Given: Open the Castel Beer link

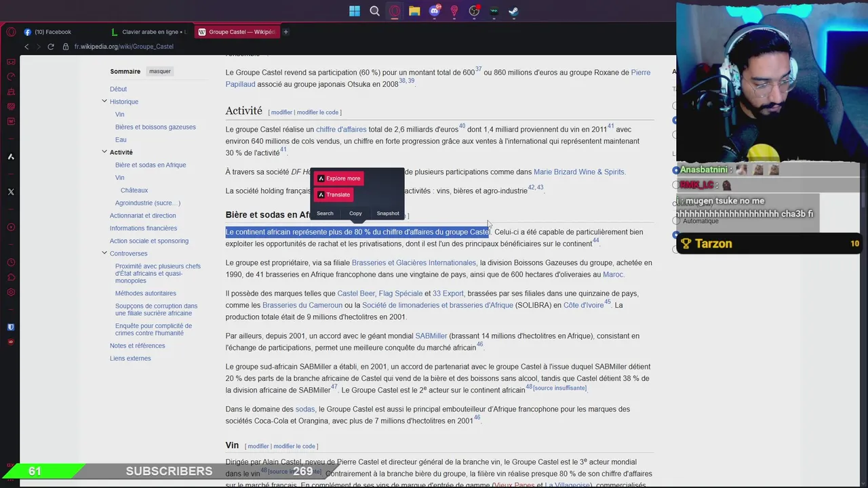Looking at the screenshot, I should click(356, 293).
